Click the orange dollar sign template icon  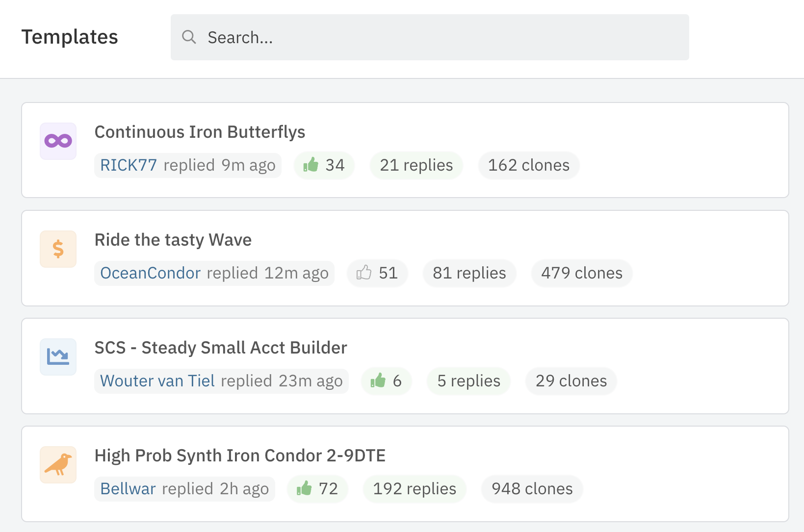pos(58,249)
